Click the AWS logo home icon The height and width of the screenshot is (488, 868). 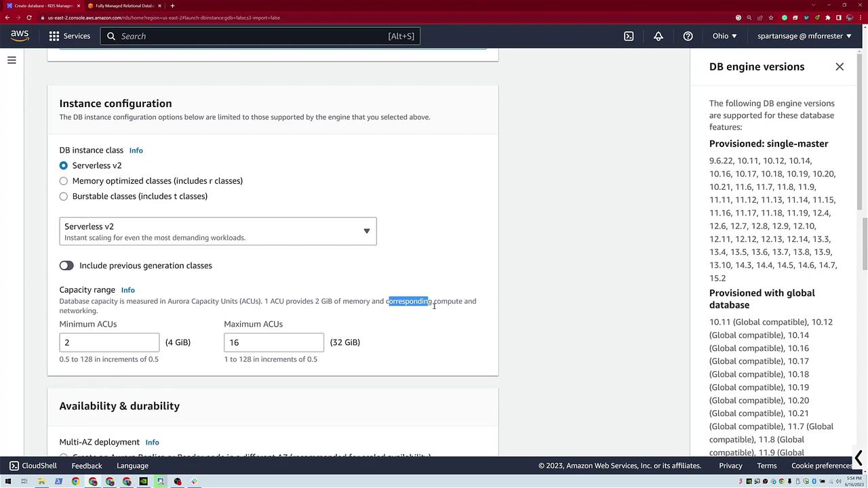click(x=20, y=36)
